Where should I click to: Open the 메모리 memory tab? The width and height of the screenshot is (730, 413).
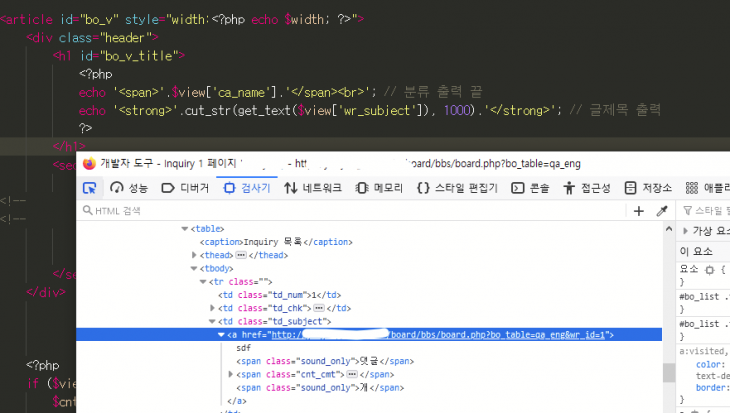tap(379, 188)
